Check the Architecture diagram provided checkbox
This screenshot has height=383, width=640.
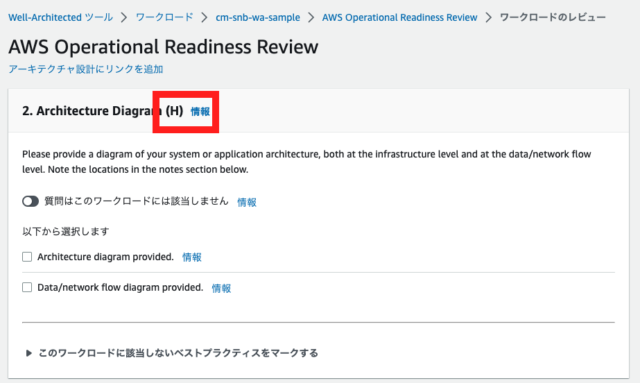click(27, 257)
